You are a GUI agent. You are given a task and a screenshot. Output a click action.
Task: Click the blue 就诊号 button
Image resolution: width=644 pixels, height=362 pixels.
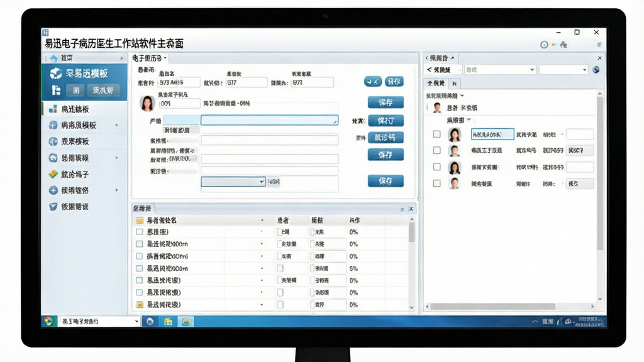click(386, 138)
